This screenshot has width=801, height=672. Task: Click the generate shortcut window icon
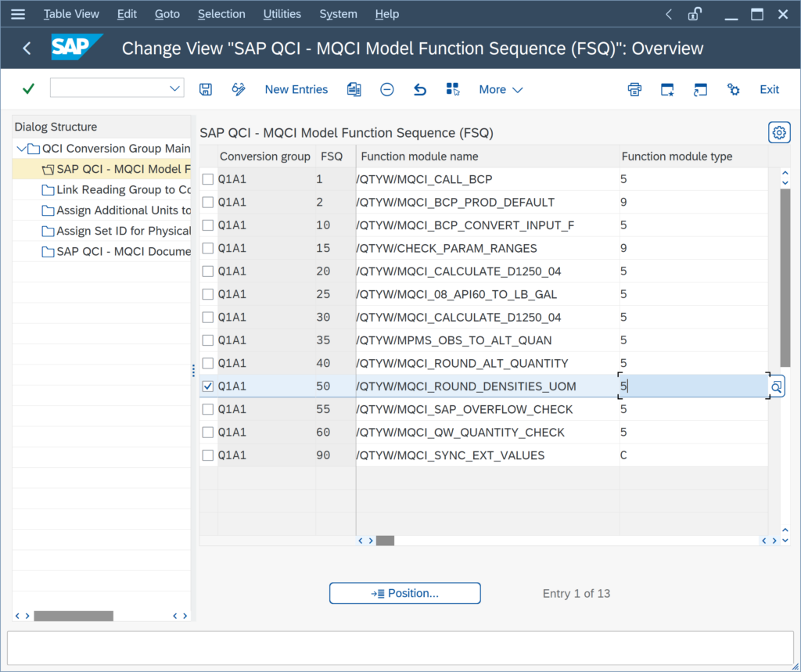click(700, 89)
